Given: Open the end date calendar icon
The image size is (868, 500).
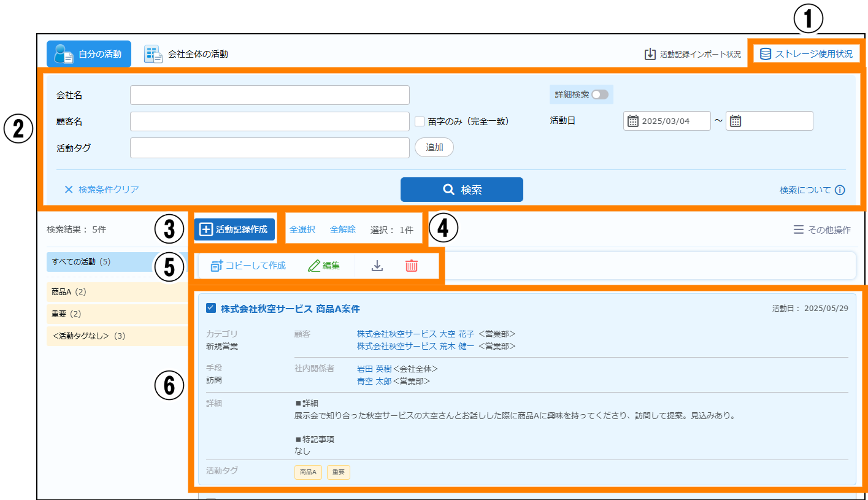Looking at the screenshot, I should point(735,121).
